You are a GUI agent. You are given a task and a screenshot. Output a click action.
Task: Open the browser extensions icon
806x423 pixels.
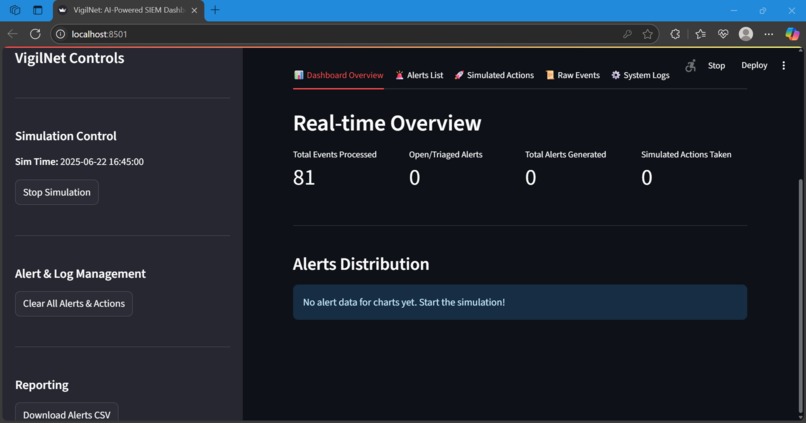675,34
